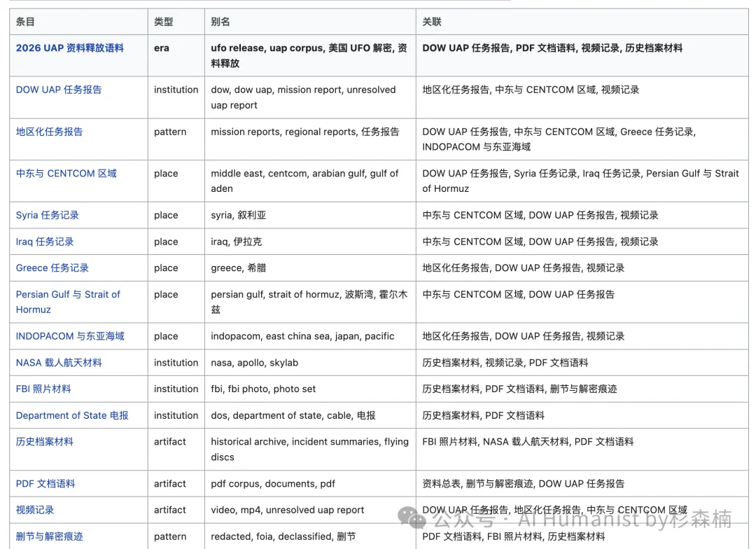Screen dimensions: 756x549
Task: Select alias text 'iraq, 伊拉克'
Action: [x=237, y=242]
